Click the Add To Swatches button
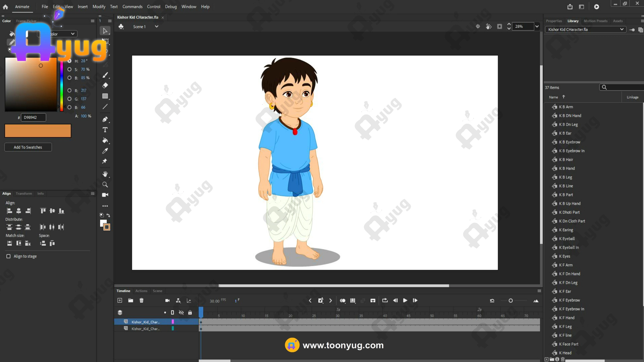This screenshot has width=644, height=362. 28,147
